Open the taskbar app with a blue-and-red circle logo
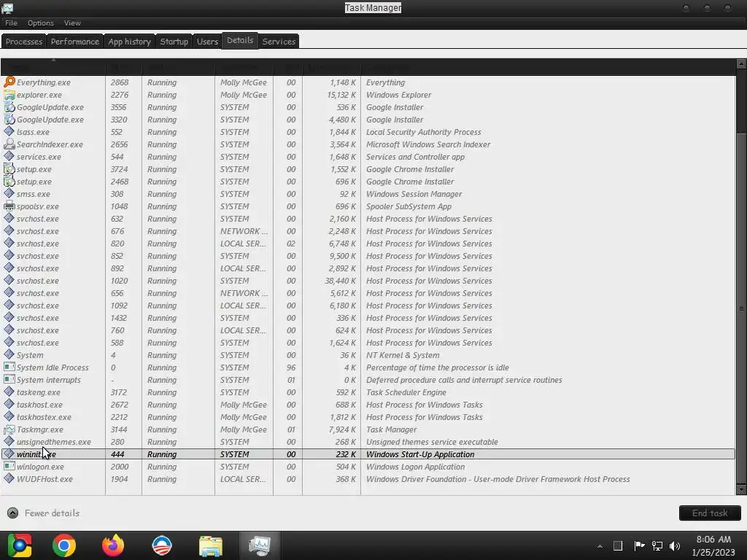This screenshot has width=747, height=560. pyautogui.click(x=161, y=545)
